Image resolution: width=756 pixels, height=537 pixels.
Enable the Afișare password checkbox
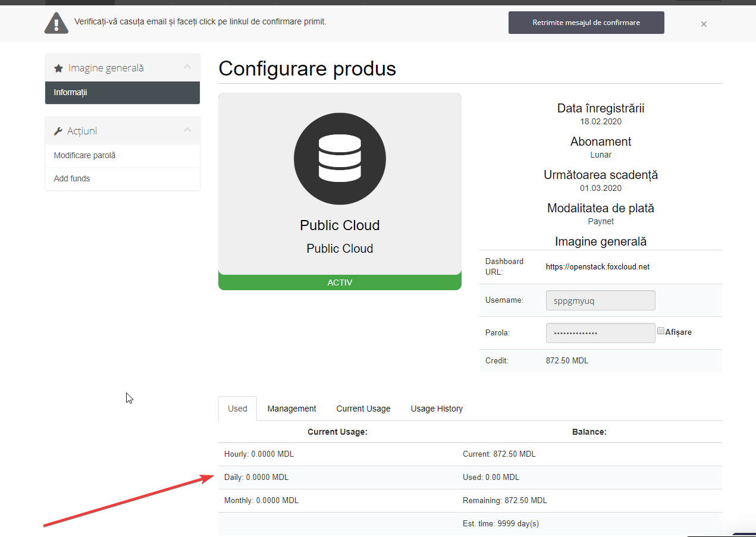point(661,331)
